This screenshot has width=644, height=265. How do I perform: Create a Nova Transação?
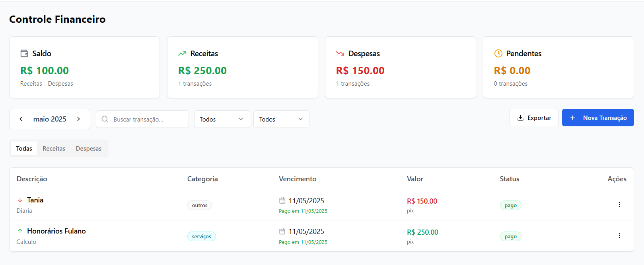point(598,118)
